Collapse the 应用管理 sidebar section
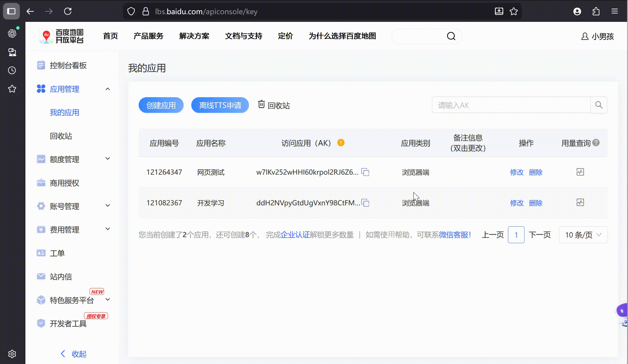This screenshot has height=364, width=628. [108, 89]
